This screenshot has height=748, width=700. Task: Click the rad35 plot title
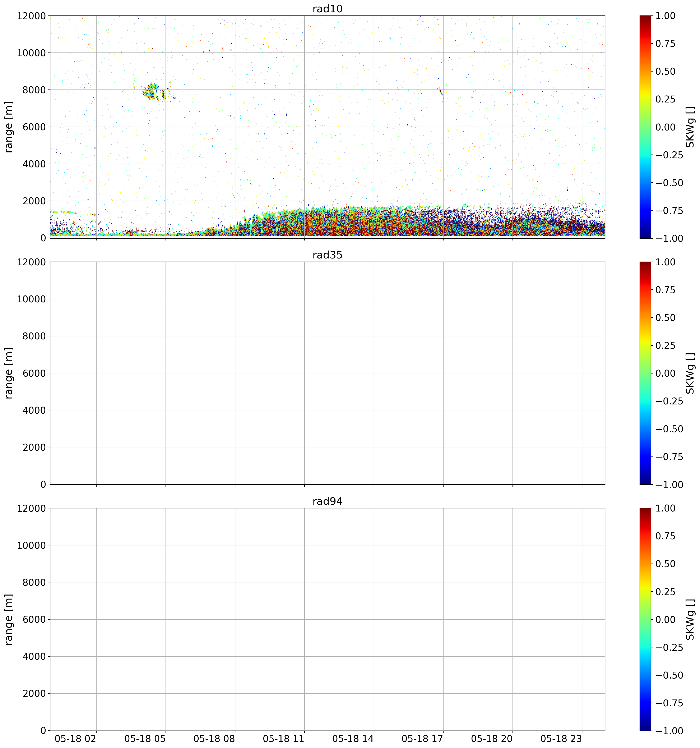327,255
